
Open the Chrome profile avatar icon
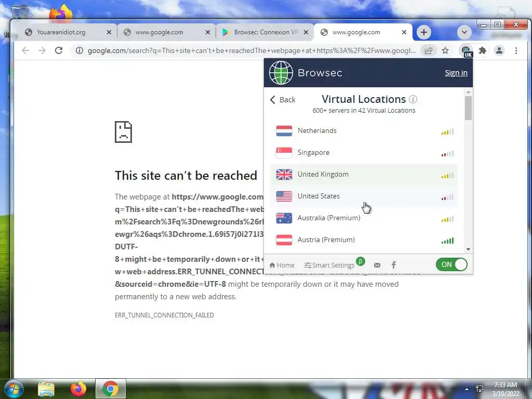click(x=499, y=50)
